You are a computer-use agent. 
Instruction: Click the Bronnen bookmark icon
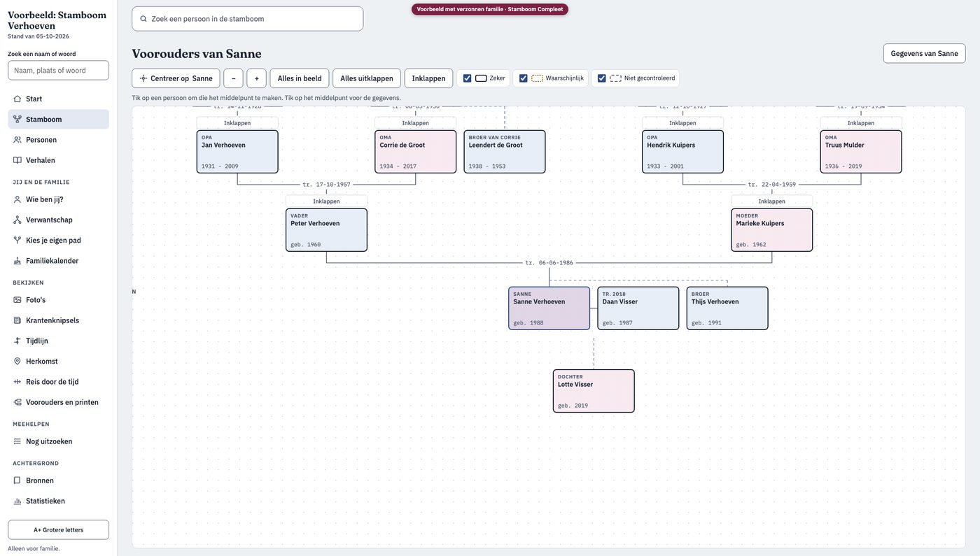pos(17,480)
